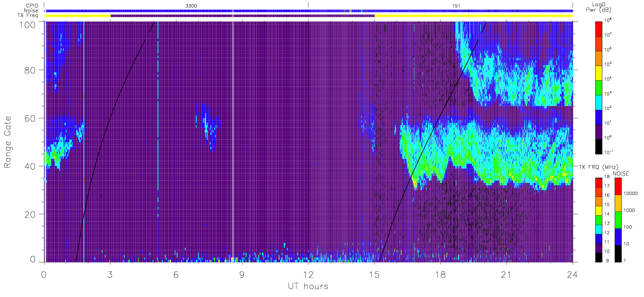The width and height of the screenshot is (644, 297).
Task: Pick the cyan swatch in Lag0 Pwr colorbar
Action: click(x=599, y=101)
